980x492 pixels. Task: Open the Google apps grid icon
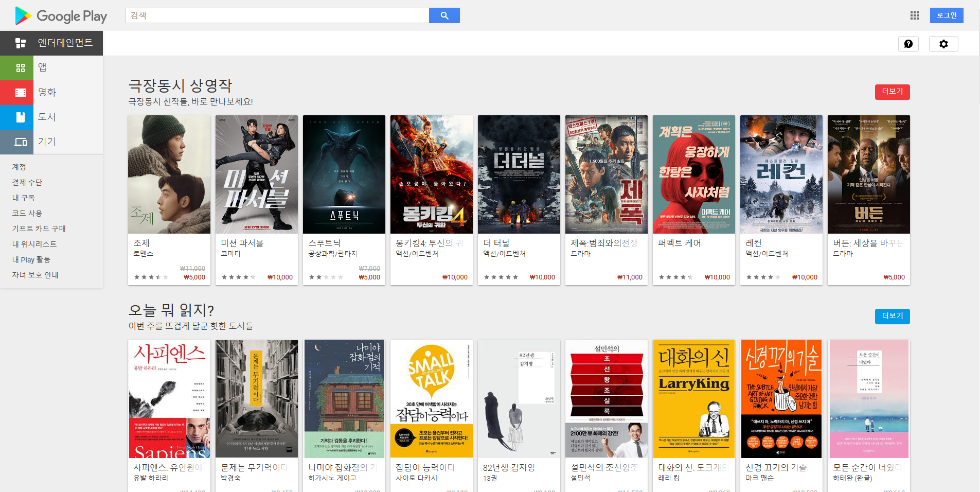[x=915, y=15]
